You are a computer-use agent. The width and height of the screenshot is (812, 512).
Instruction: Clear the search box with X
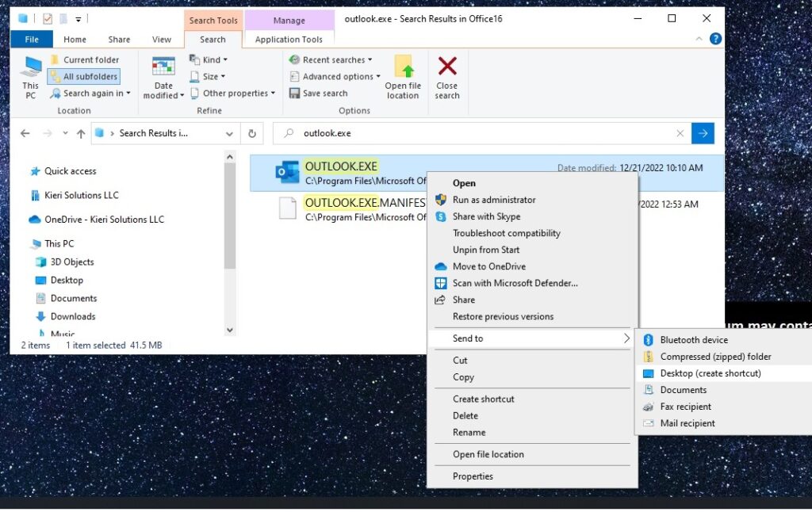pyautogui.click(x=680, y=134)
